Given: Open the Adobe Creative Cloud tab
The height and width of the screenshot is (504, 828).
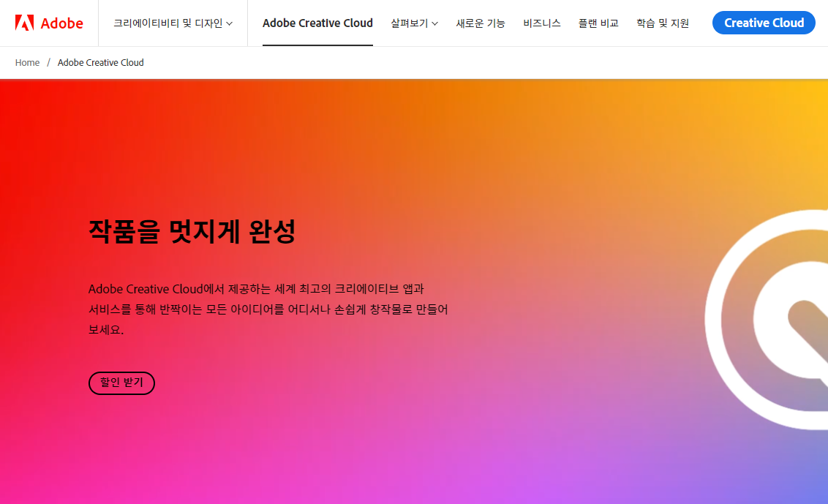Looking at the screenshot, I should (x=317, y=23).
